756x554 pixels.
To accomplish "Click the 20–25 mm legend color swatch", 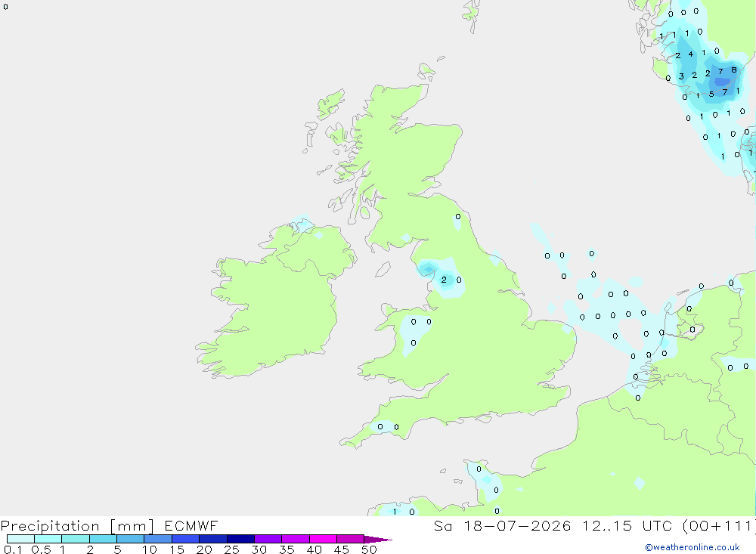I will [x=213, y=539].
